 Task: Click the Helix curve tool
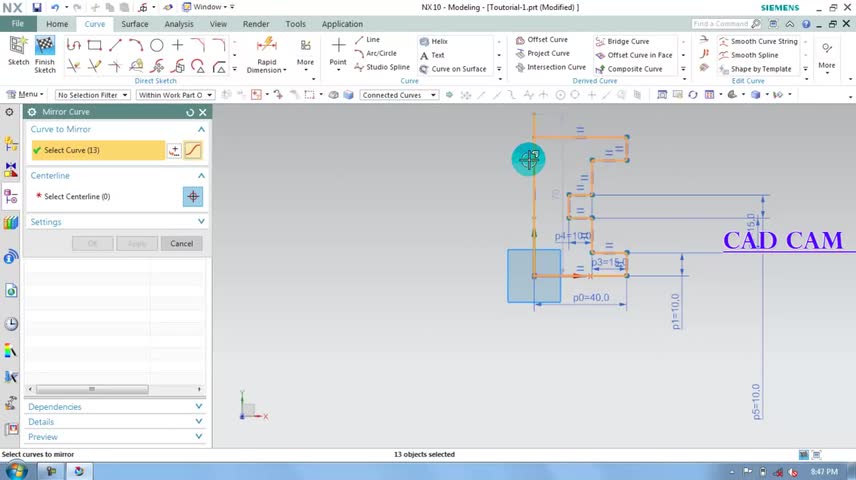pyautogui.click(x=433, y=42)
